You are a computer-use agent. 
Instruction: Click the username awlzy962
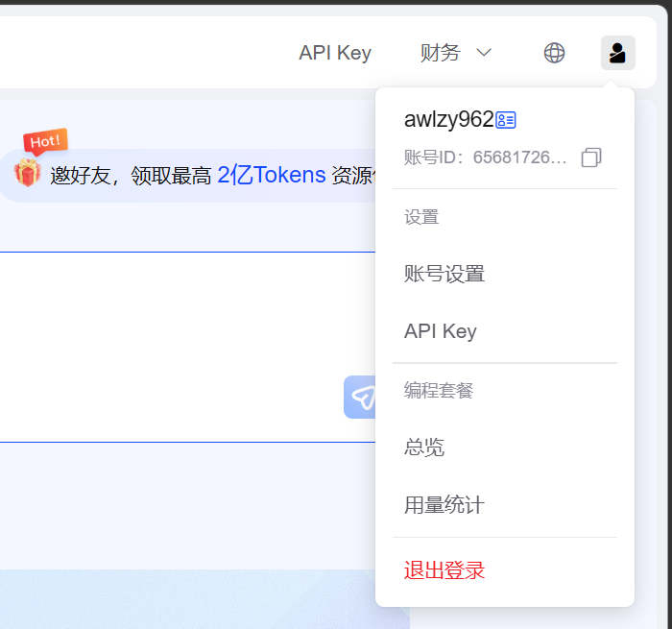point(448,120)
